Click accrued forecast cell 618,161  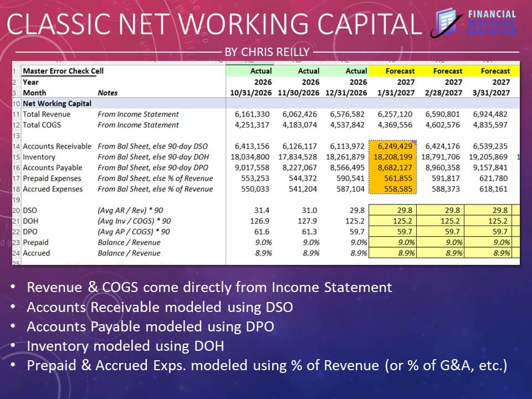tap(493, 189)
